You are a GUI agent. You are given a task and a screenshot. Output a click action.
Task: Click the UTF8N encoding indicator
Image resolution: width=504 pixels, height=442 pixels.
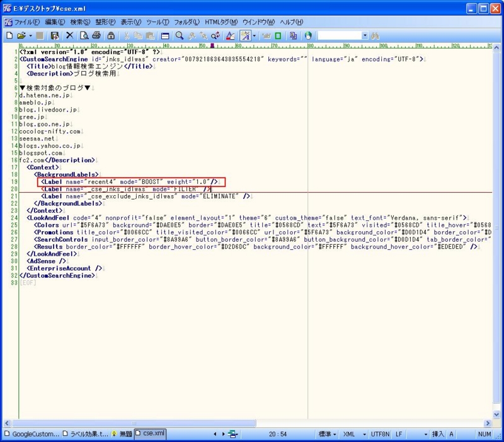click(380, 434)
